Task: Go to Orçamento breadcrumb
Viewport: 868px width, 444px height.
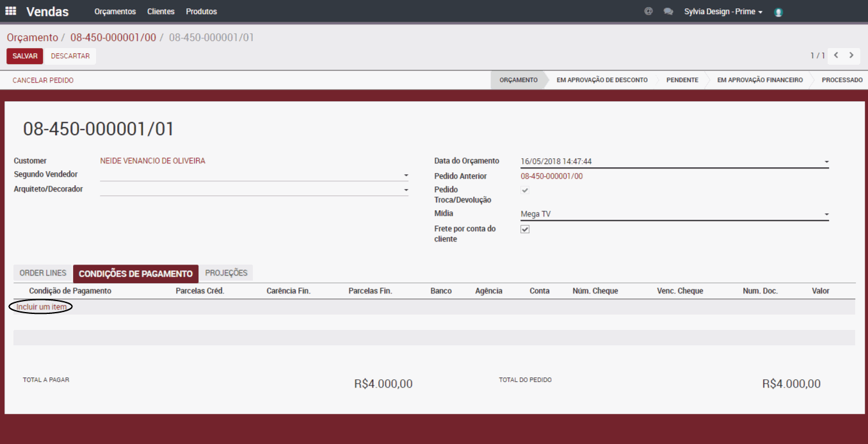Action: point(33,38)
